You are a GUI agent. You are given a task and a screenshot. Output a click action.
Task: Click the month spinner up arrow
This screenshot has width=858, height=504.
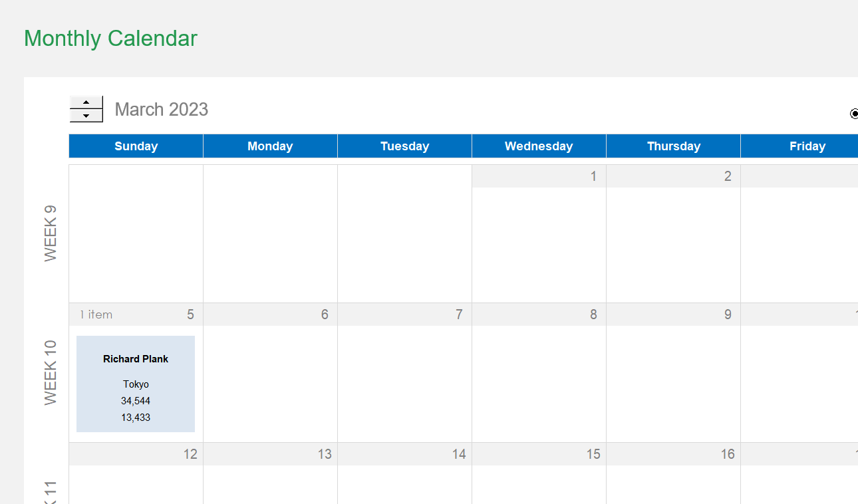[x=86, y=102]
